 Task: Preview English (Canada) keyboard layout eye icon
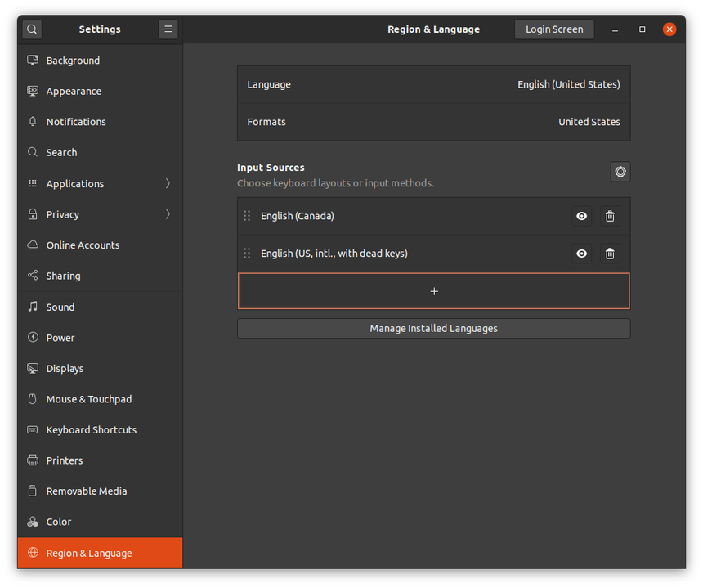(581, 216)
